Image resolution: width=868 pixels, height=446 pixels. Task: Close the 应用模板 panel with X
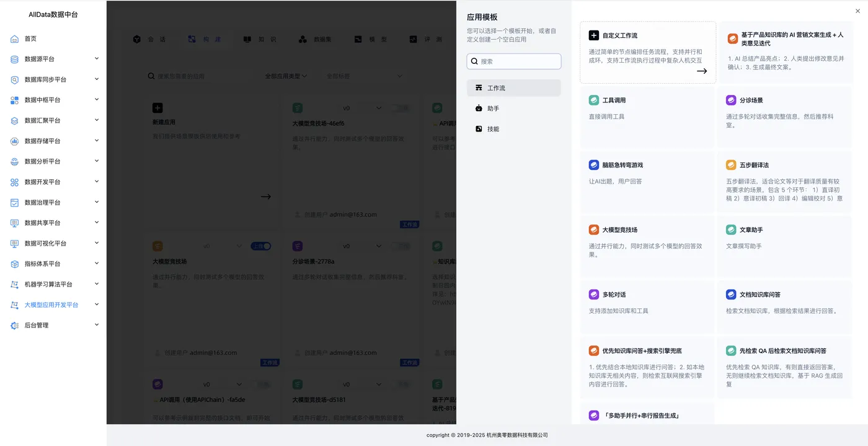pos(857,11)
